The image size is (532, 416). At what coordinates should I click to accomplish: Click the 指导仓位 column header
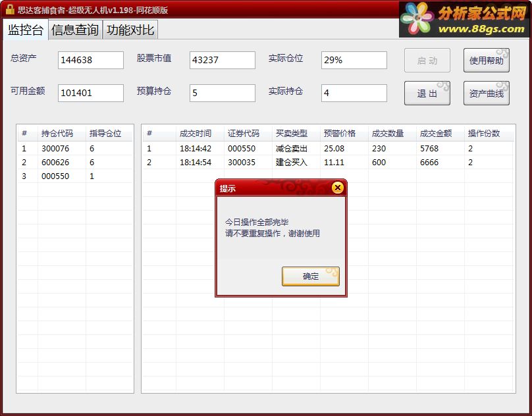(109, 134)
